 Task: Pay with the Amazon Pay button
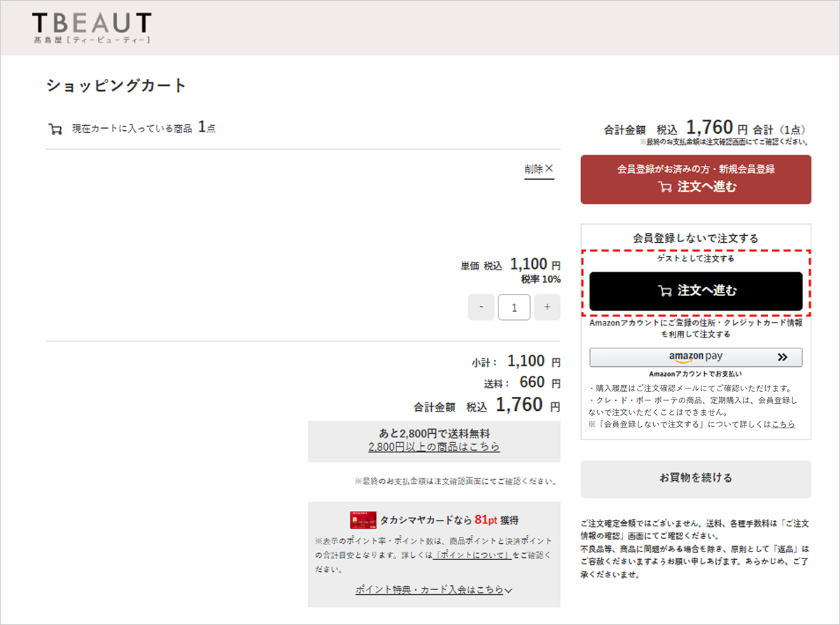tap(696, 358)
